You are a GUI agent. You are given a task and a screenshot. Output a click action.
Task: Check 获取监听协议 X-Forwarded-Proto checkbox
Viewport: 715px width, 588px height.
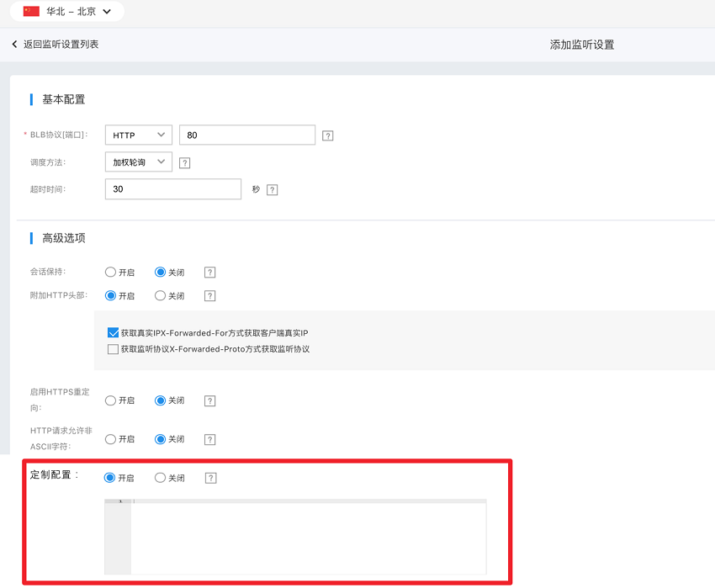(113, 349)
